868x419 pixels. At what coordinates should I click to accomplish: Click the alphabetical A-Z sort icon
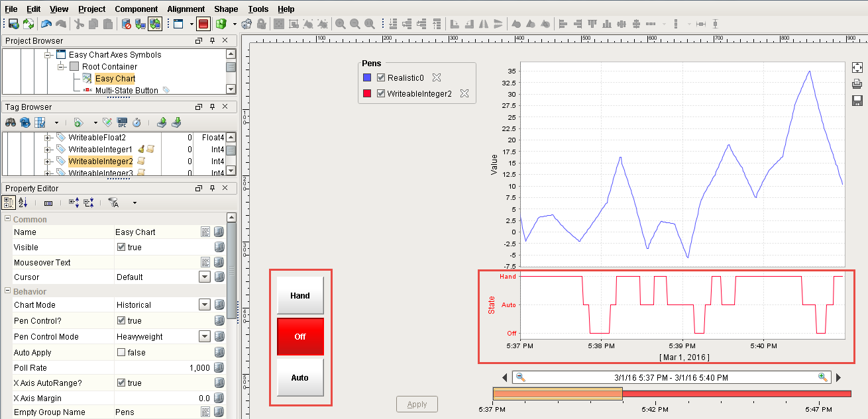(23, 203)
